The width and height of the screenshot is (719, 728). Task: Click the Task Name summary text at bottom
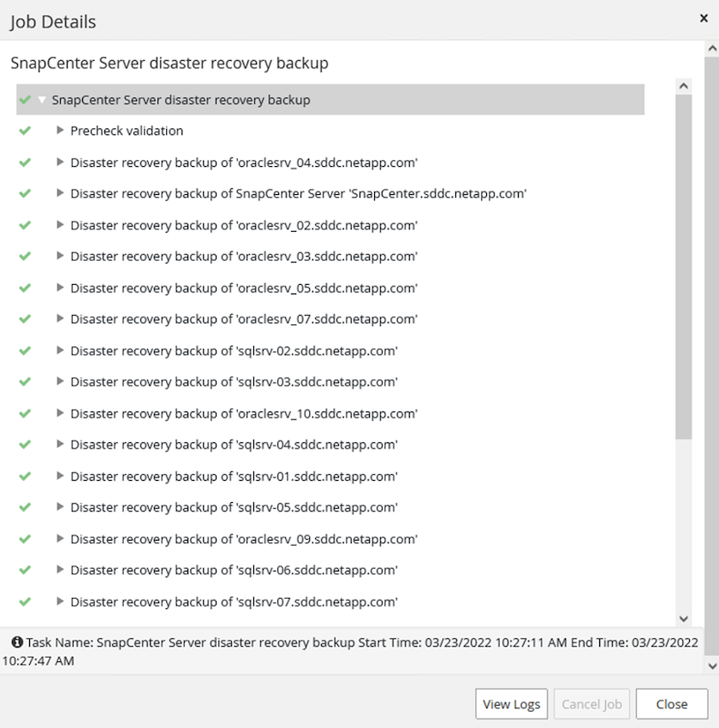coord(350,651)
